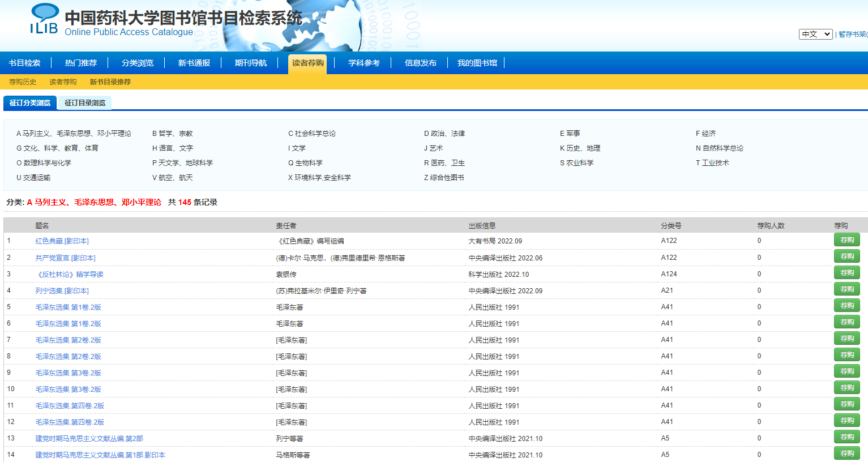Open book title 红色典藏 [影印本]
Screen dimensions: 868x462
coord(62,241)
